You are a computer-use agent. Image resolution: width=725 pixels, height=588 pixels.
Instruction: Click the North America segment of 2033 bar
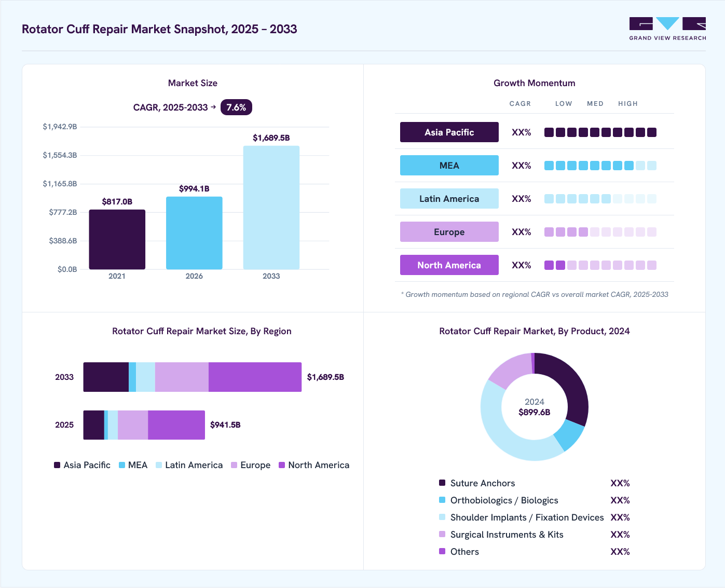coord(255,377)
